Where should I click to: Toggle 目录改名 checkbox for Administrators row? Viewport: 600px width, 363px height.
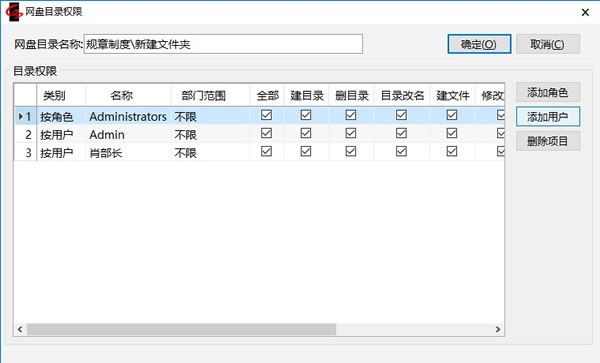(x=401, y=115)
